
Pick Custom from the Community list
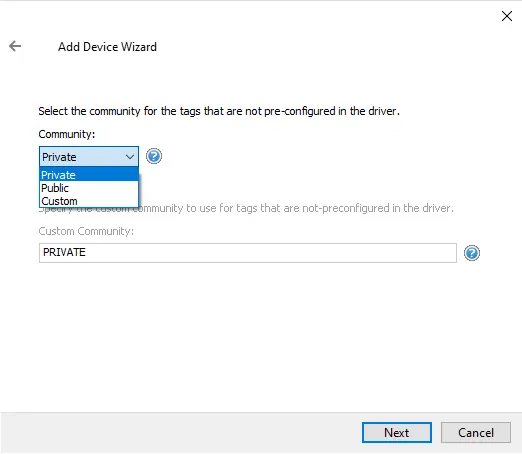coord(89,201)
